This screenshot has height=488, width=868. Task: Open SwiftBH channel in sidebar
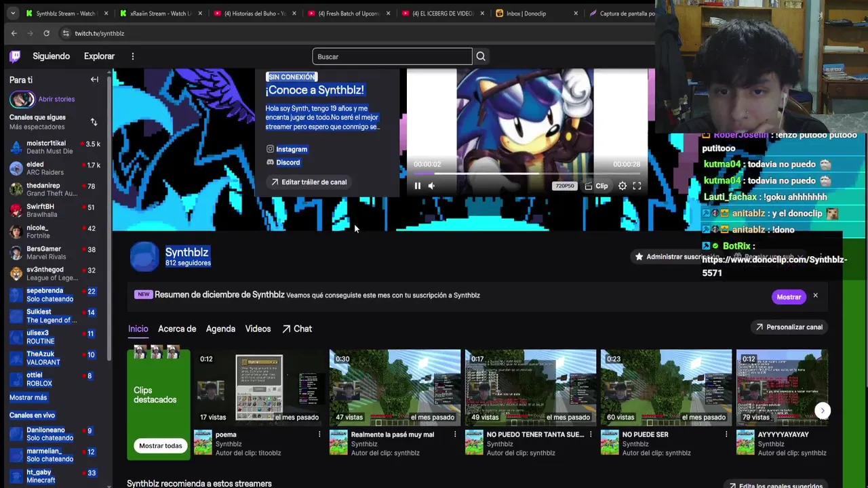tap(56, 210)
